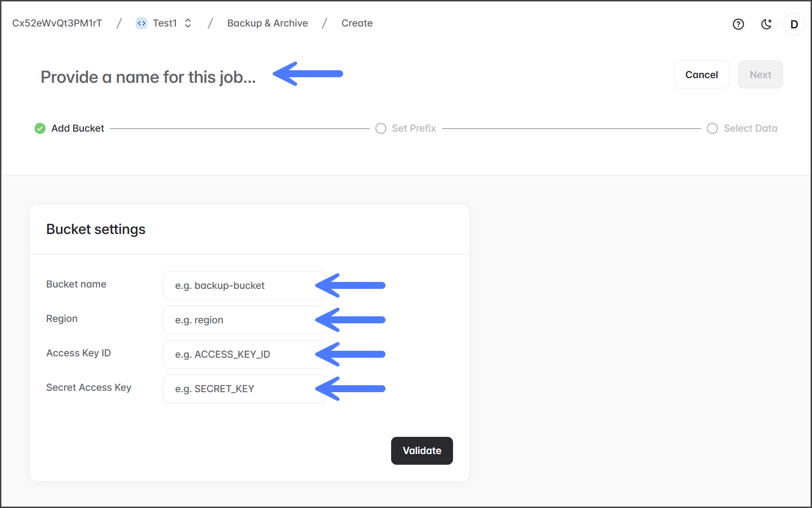Go to Backup & Archive breadcrumb

coord(267,23)
